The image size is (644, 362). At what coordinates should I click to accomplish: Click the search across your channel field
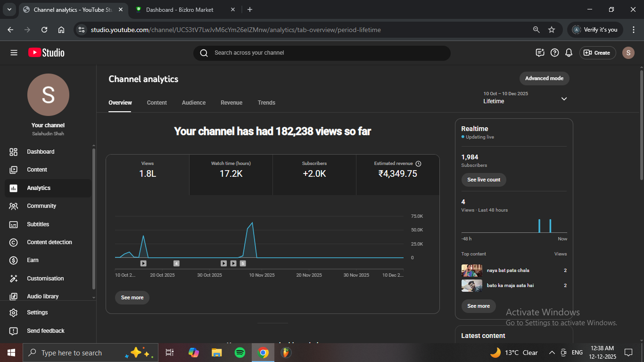(x=322, y=53)
